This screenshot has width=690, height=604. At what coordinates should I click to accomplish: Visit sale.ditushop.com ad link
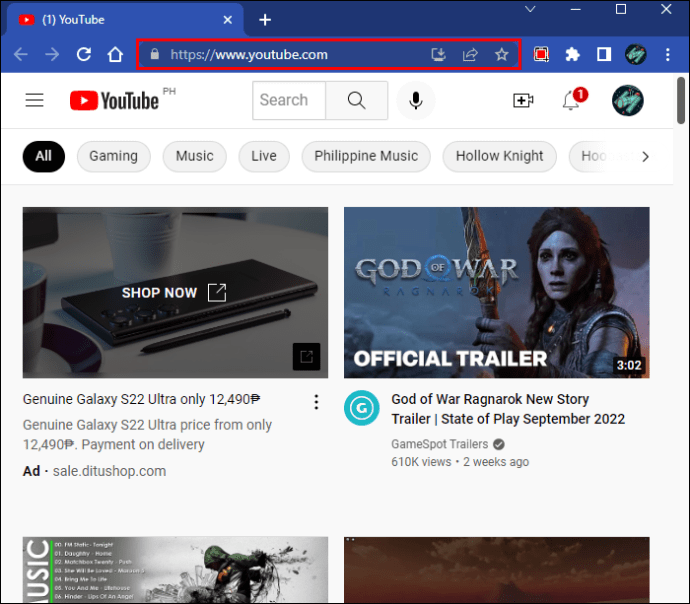coord(109,471)
